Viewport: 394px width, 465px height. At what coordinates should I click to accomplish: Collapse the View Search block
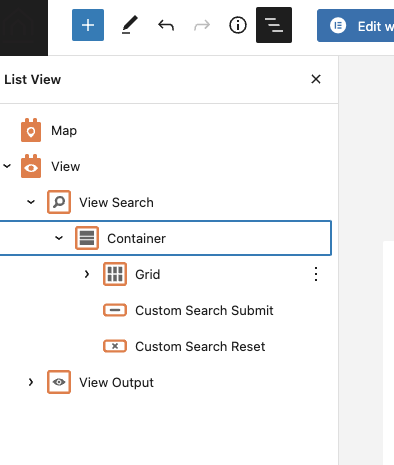(x=31, y=202)
